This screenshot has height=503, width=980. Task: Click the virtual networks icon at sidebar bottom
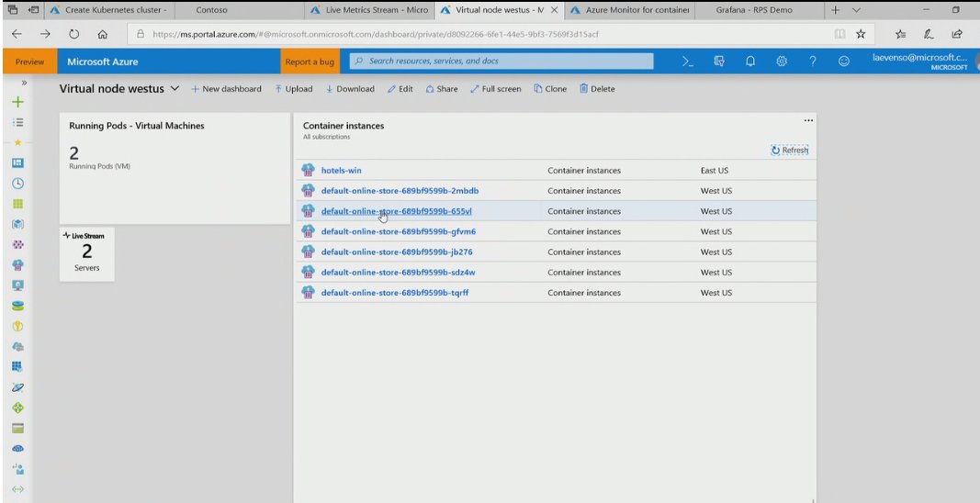18,489
